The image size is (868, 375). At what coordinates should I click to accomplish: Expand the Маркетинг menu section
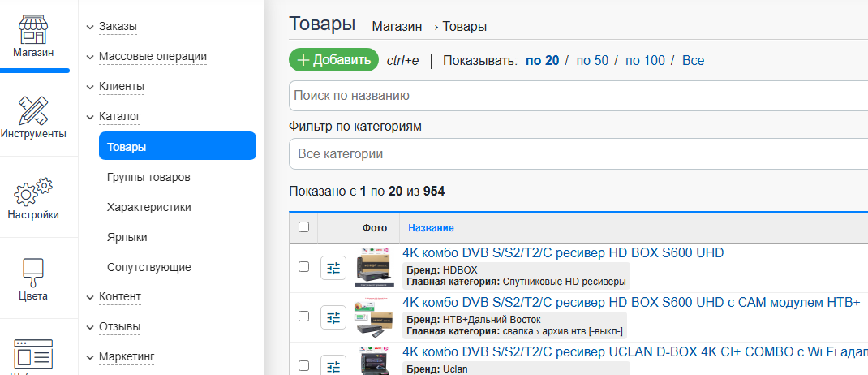[127, 356]
